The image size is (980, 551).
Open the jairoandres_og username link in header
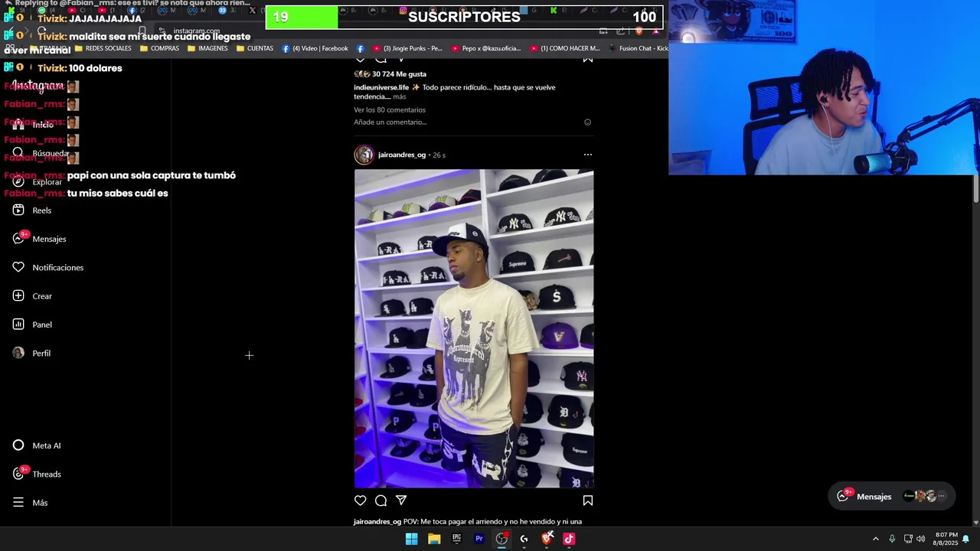(402, 155)
